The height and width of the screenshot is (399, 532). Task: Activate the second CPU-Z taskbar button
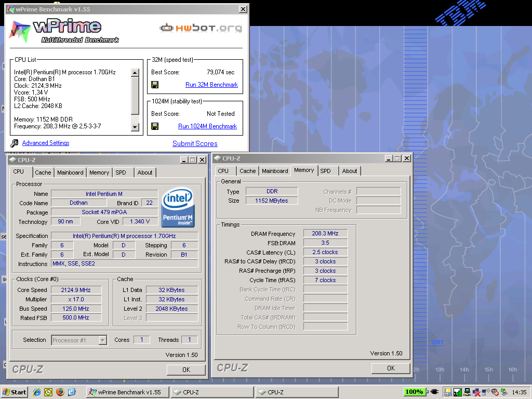[297, 392]
